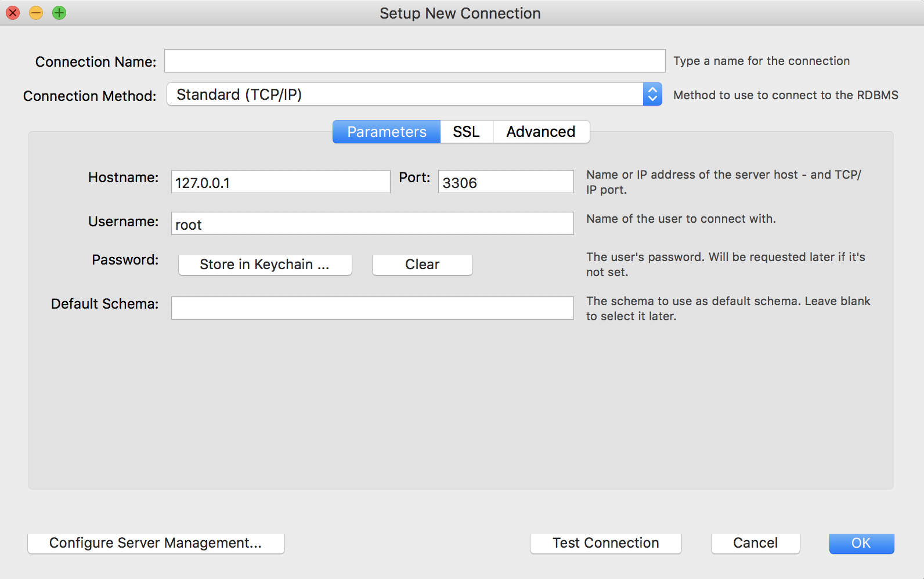Click the 'Method to use to connect' hint text
This screenshot has width=924, height=579.
click(x=786, y=95)
